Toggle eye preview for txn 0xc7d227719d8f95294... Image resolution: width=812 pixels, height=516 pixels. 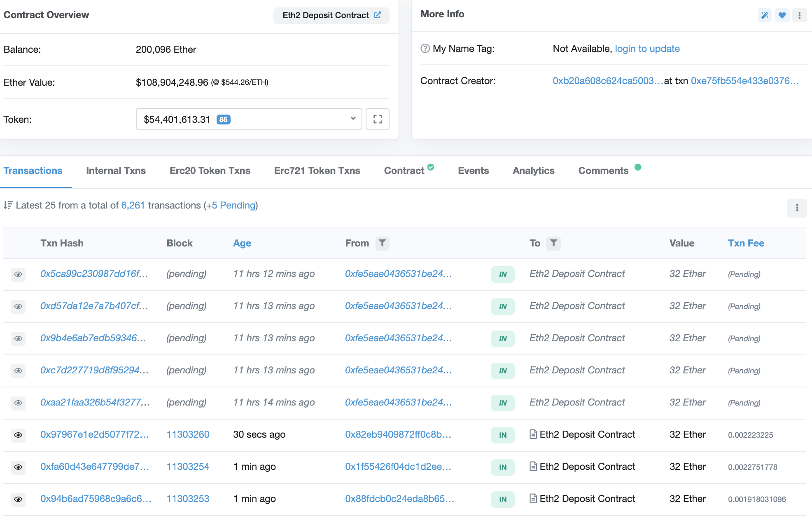18,371
